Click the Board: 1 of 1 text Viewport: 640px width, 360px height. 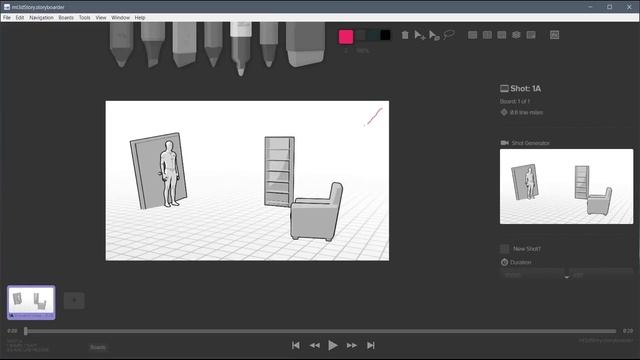coord(515,101)
